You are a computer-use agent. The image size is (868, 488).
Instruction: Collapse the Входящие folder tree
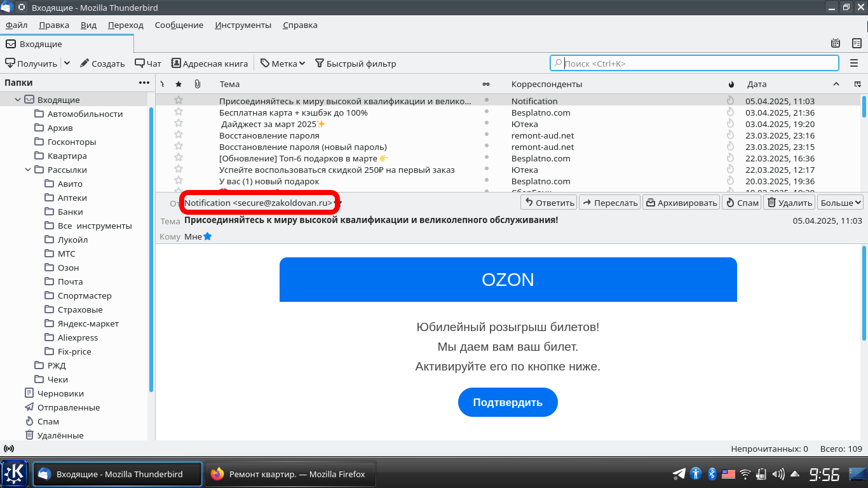18,100
